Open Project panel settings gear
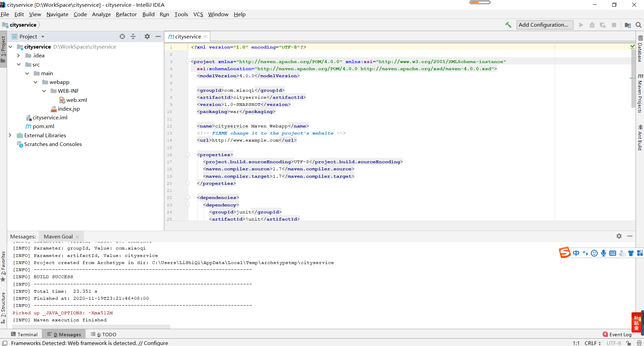This screenshot has width=644, height=346. [147, 36]
